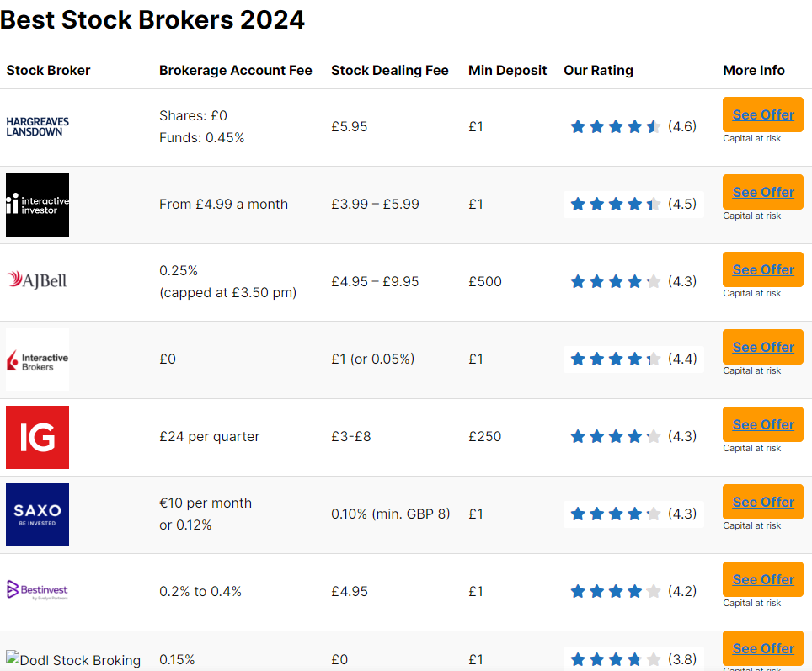
Task: Select the Bestinvest logo
Action: [x=37, y=590]
